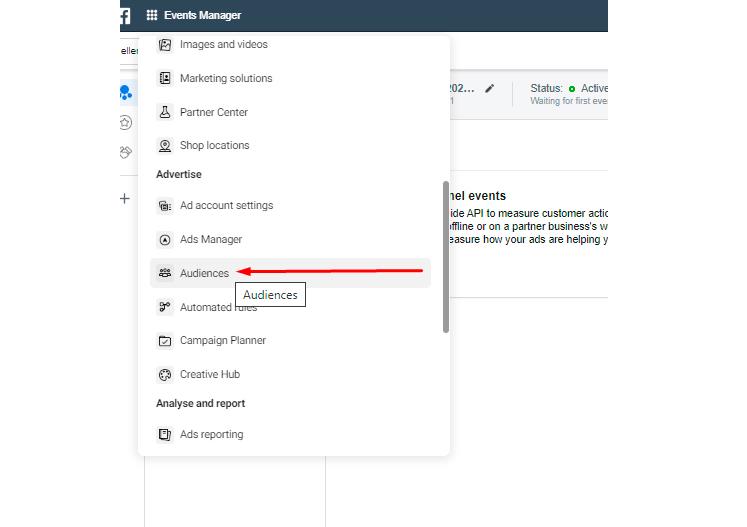Select the blue data sources sidebar icon
This screenshot has height=527, width=747.
[126, 92]
